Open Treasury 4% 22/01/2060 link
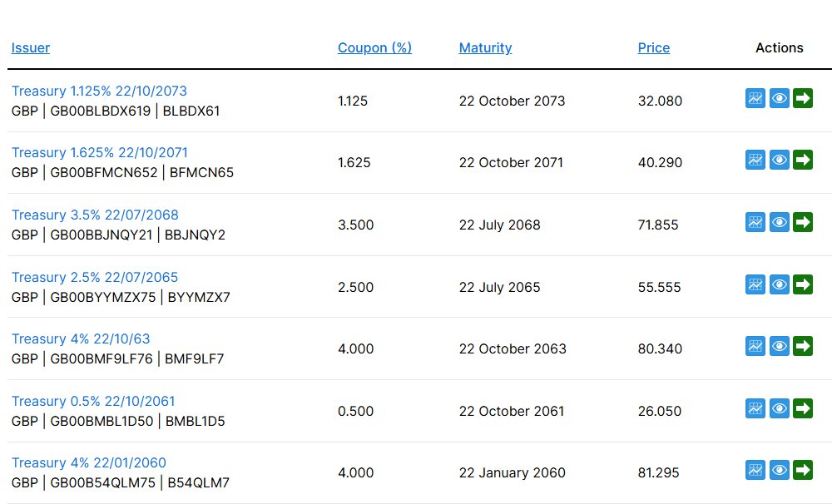 click(x=89, y=462)
